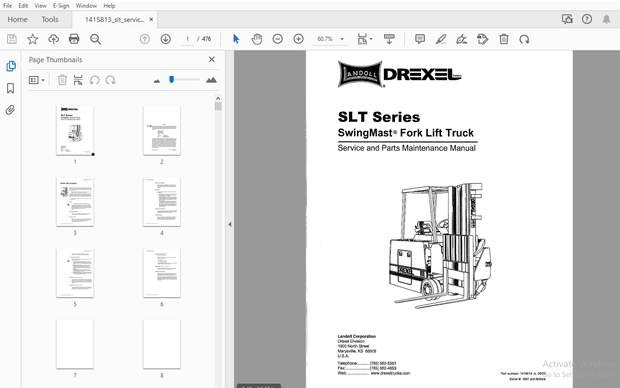Select page 5 thumbnail
The image size is (620, 388).
75,273
